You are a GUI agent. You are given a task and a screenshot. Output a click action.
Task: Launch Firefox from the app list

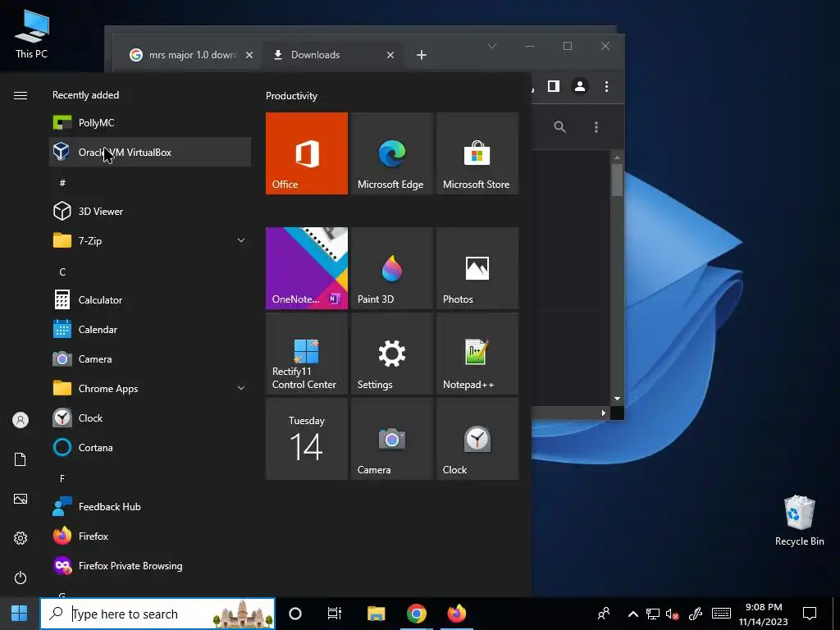150,536
